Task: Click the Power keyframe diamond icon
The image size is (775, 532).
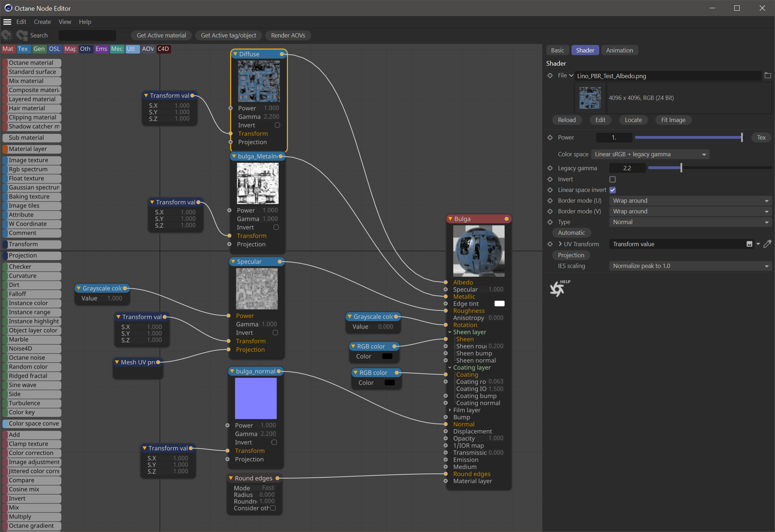Action: (550, 137)
